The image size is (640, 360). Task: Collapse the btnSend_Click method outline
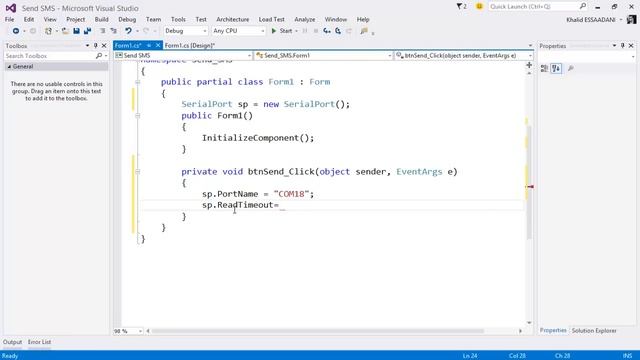(x=138, y=172)
